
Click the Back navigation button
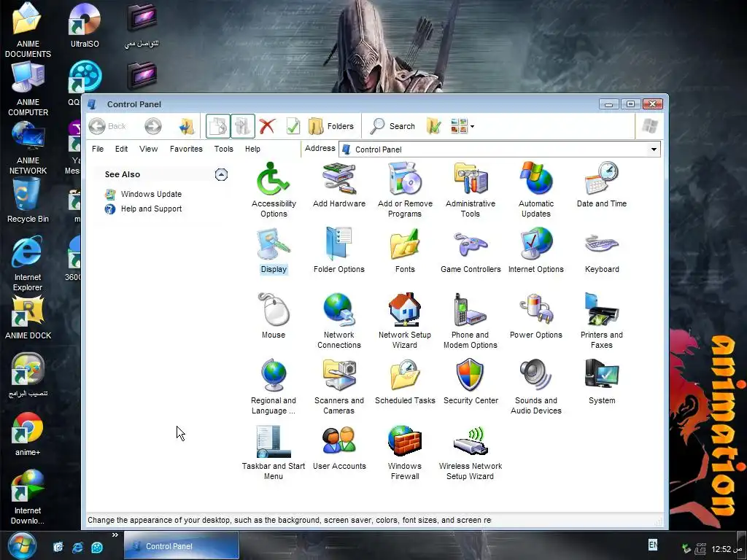[x=108, y=126]
